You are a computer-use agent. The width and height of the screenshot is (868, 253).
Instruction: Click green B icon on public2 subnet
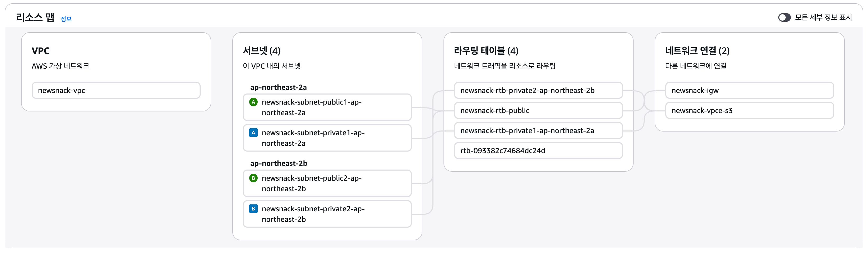(x=253, y=178)
